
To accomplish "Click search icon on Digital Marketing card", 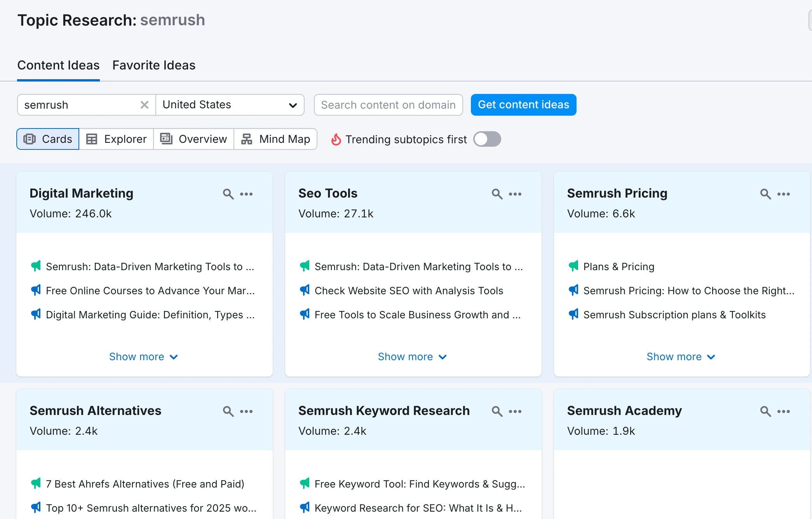I will (228, 194).
